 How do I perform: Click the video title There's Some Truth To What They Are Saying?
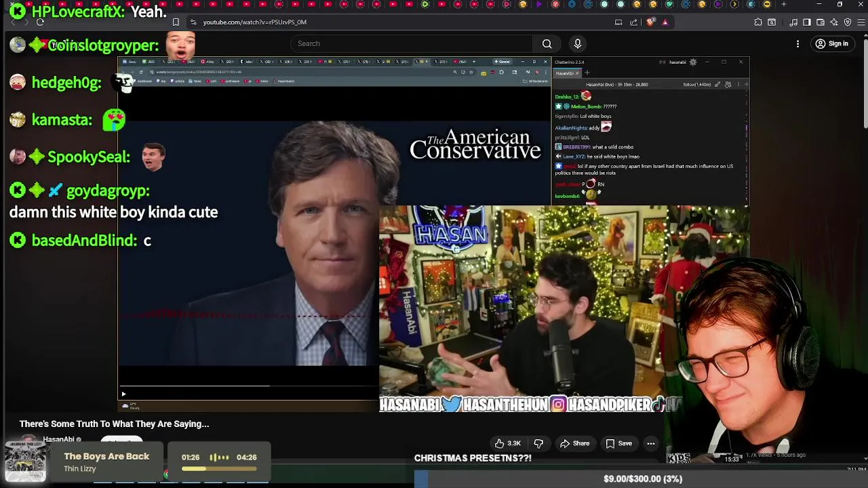[114, 424]
